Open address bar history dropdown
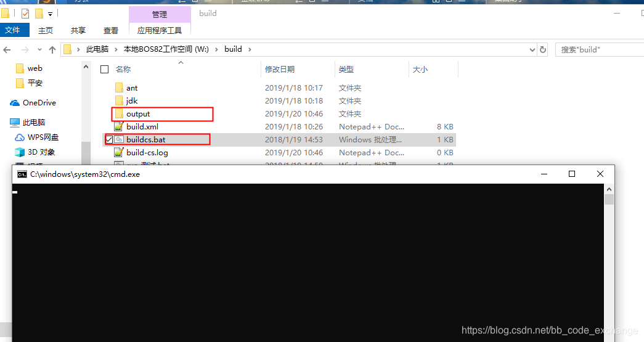 (532, 50)
